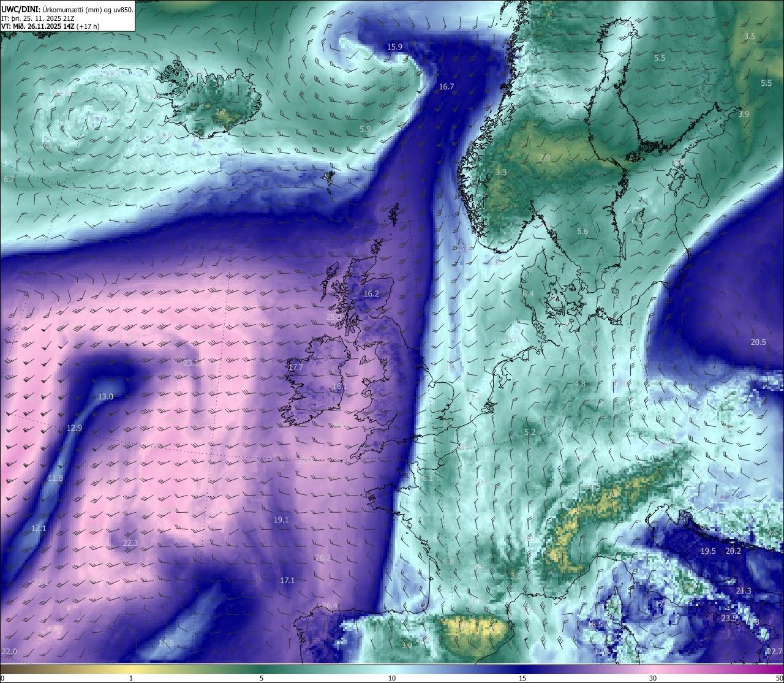The height and width of the screenshot is (683, 784).
Task: Click the 12.1 value label
Action: (39, 528)
